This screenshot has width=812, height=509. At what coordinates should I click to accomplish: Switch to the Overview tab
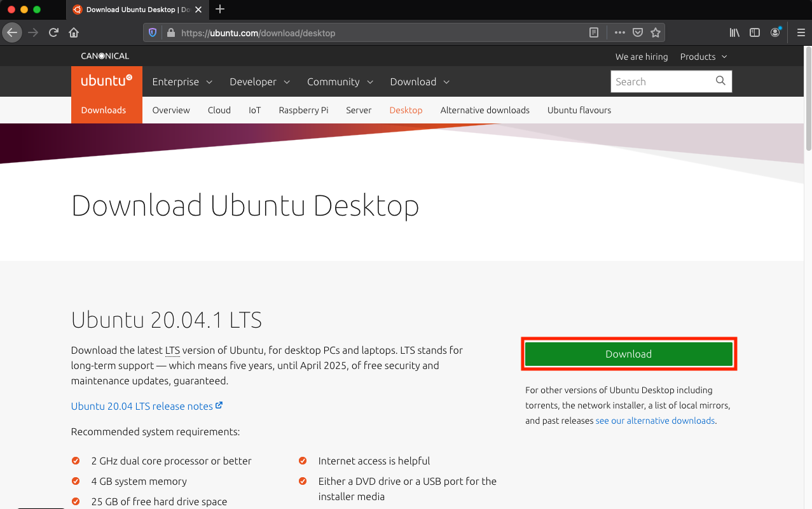tap(171, 110)
